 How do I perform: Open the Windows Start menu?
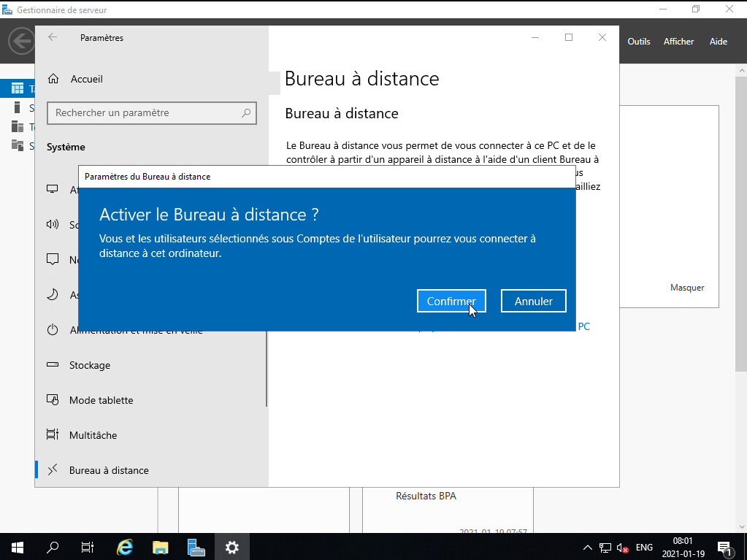pos(17,547)
